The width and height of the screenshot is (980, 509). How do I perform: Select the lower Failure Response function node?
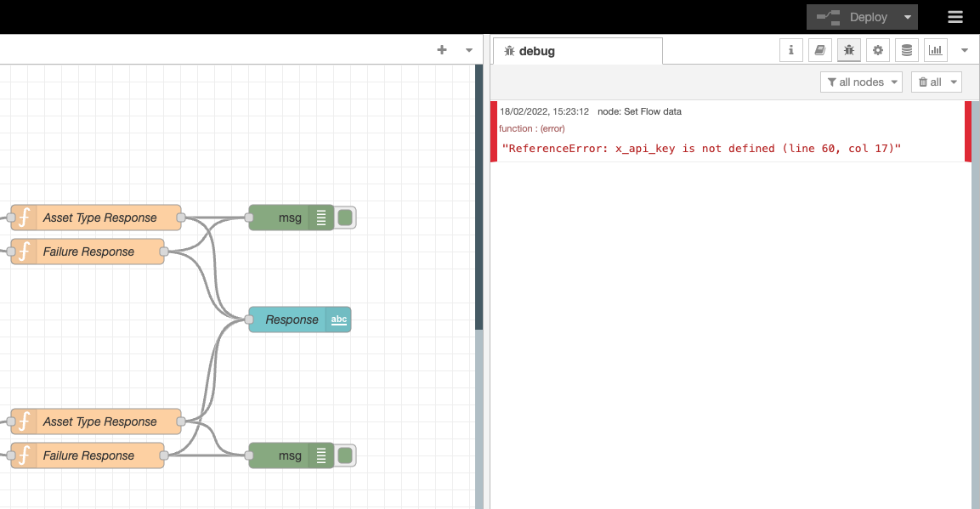pos(88,455)
